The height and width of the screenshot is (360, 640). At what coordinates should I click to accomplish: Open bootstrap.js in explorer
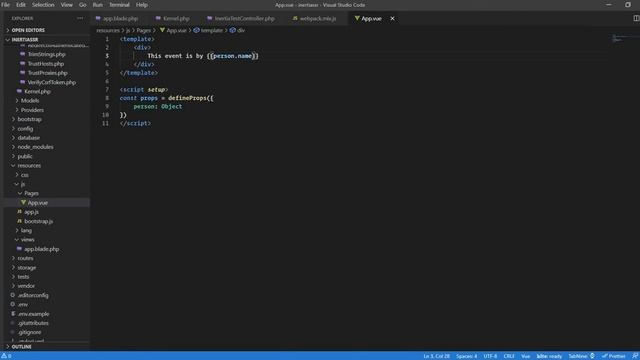(38, 221)
